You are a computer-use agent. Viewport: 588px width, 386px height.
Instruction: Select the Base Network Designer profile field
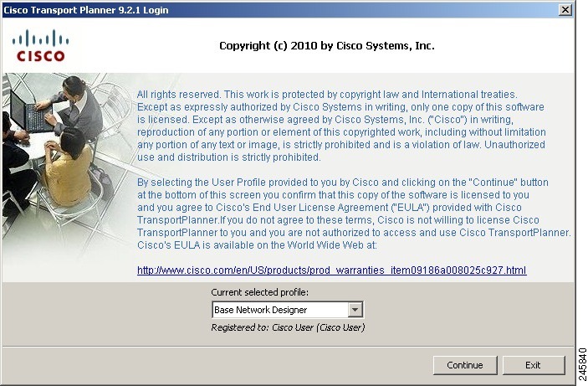[287, 310]
